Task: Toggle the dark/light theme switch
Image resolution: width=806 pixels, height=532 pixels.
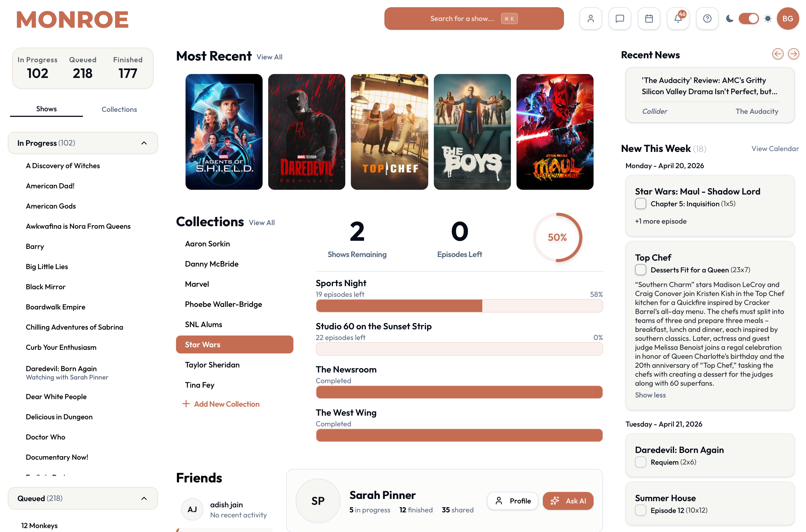Action: pyautogui.click(x=748, y=19)
